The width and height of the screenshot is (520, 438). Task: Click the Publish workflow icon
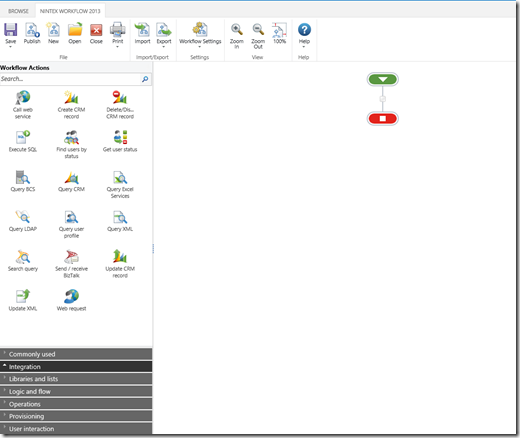[x=32, y=30]
